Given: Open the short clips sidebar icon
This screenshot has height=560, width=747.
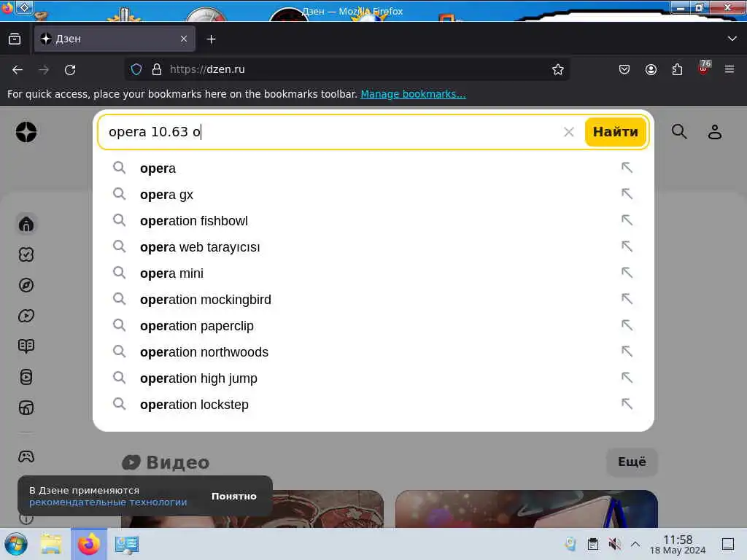Looking at the screenshot, I should (26, 377).
